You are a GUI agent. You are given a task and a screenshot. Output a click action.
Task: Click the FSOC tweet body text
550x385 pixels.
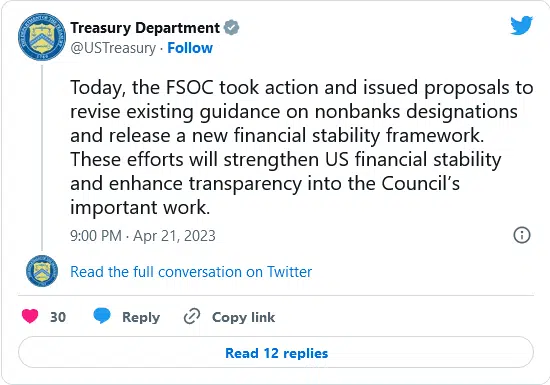click(302, 147)
